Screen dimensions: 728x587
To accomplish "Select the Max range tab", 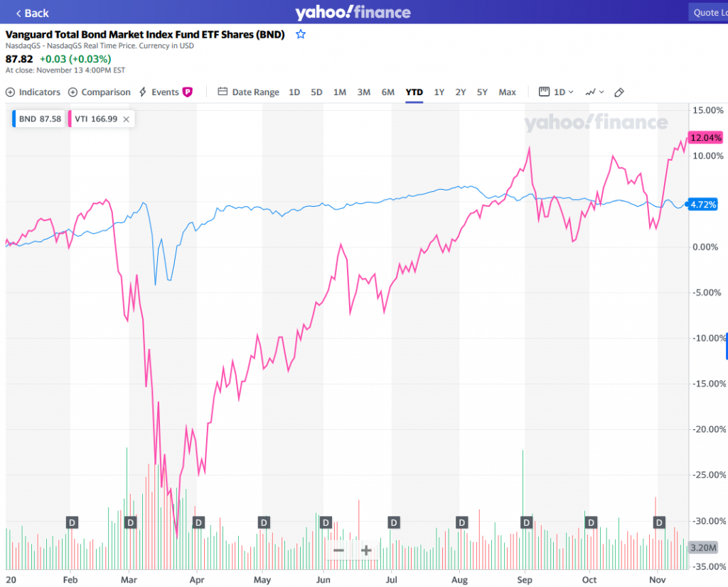I will [508, 92].
